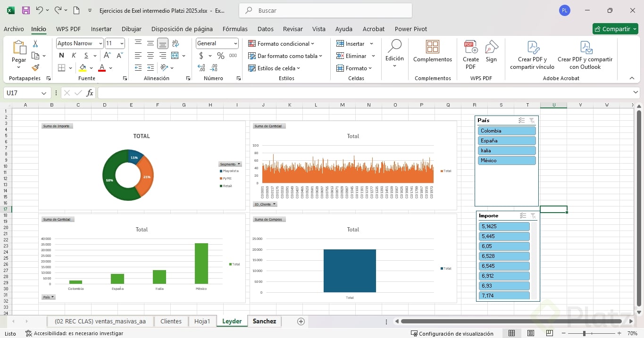The width and height of the screenshot is (644, 338).
Task: Toggle bold formatting (N) button
Action: (x=61, y=56)
